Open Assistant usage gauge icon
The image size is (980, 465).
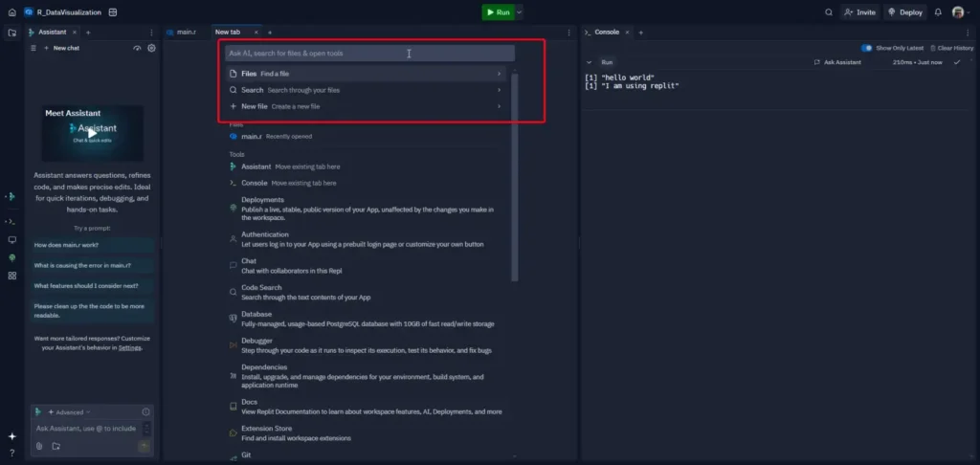click(x=138, y=48)
